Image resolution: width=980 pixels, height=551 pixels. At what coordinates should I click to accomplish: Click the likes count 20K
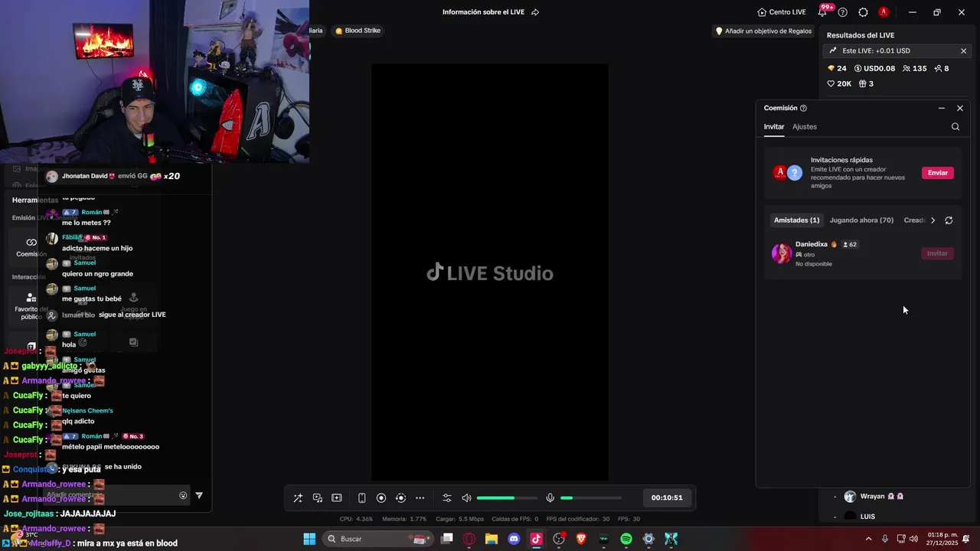(839, 83)
